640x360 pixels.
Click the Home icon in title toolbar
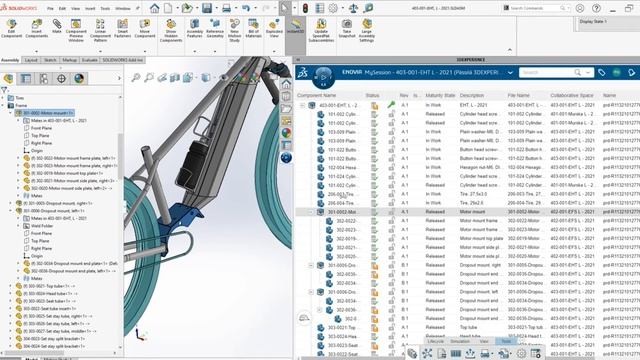tap(154, 8)
